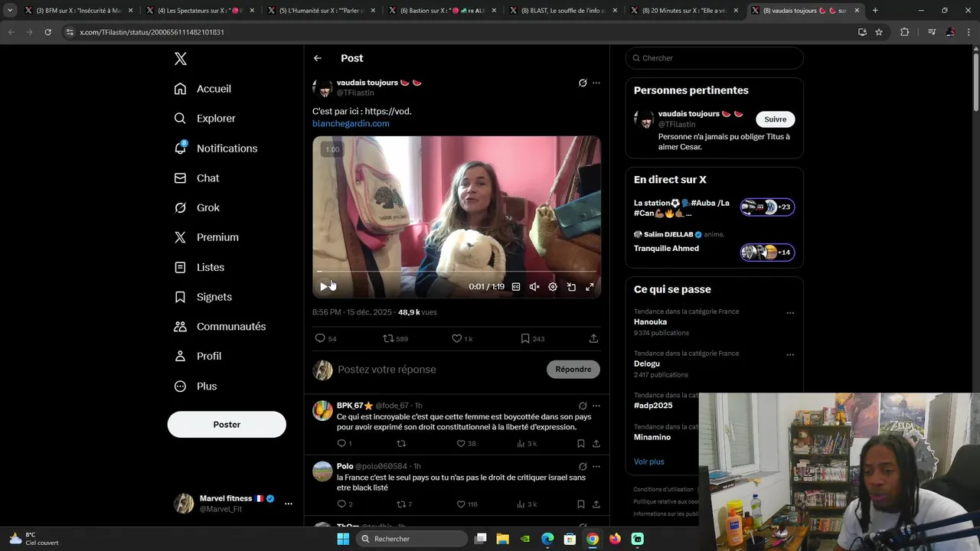Toggle video captions

(x=516, y=287)
